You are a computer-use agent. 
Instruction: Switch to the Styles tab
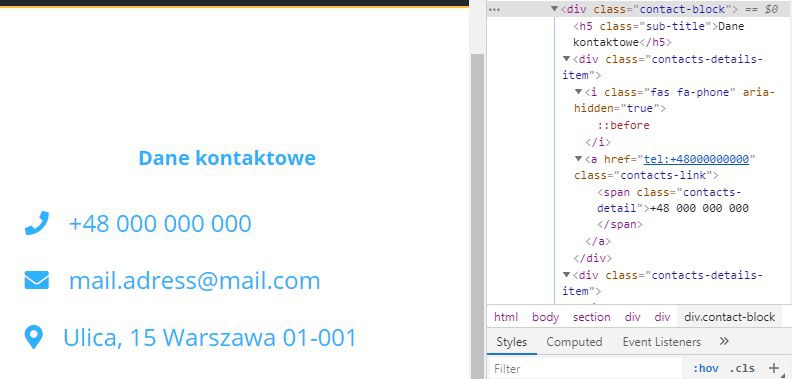511,342
